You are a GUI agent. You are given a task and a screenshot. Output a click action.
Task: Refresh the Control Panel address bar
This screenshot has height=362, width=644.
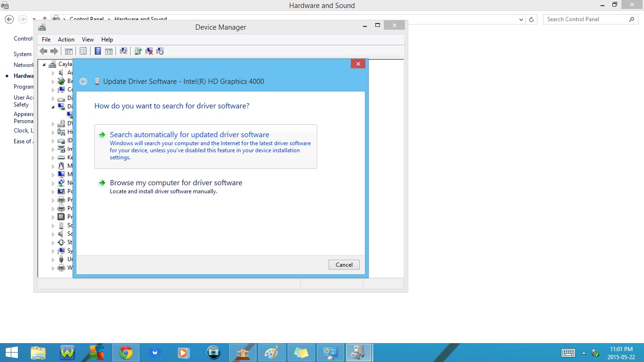pos(531,19)
